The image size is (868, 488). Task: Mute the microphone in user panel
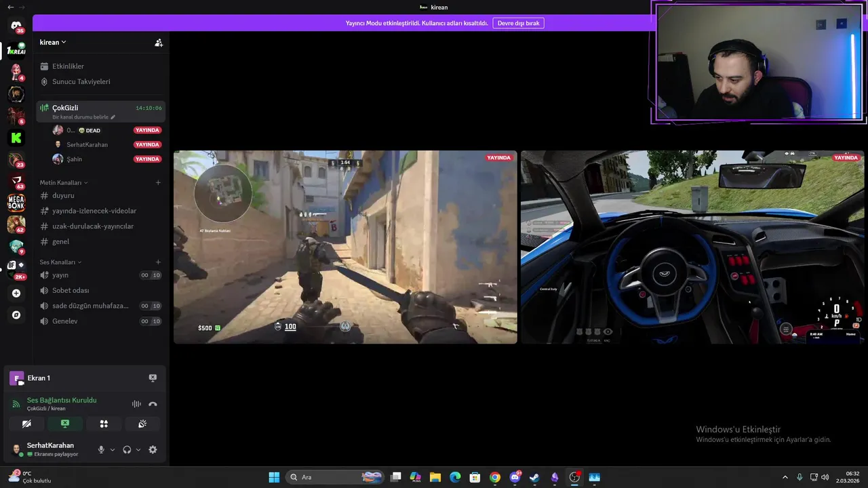101,449
